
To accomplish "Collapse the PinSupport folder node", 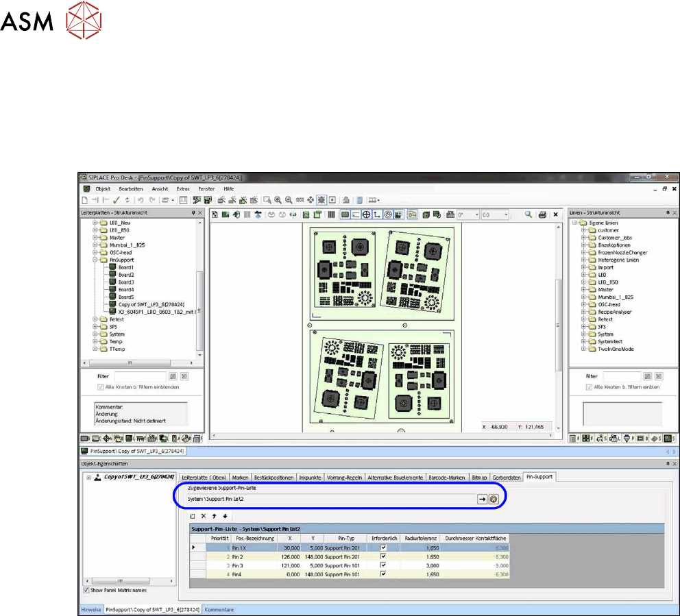I will coord(95,260).
